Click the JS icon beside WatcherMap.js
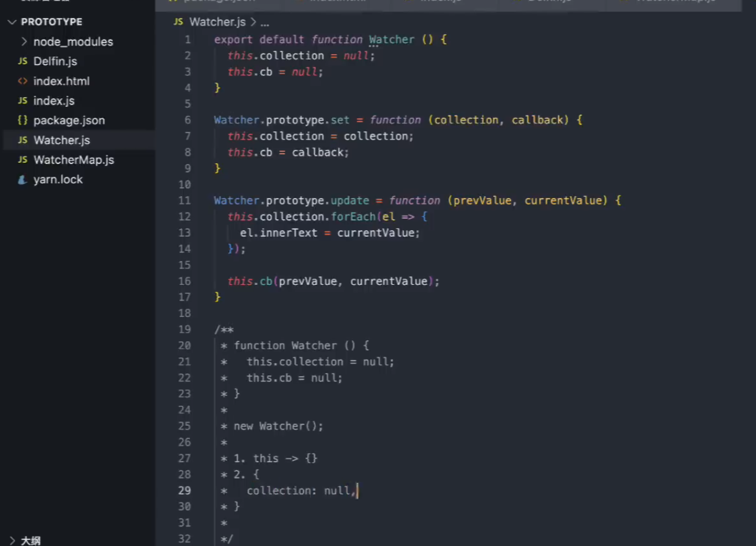 pyautogui.click(x=22, y=160)
